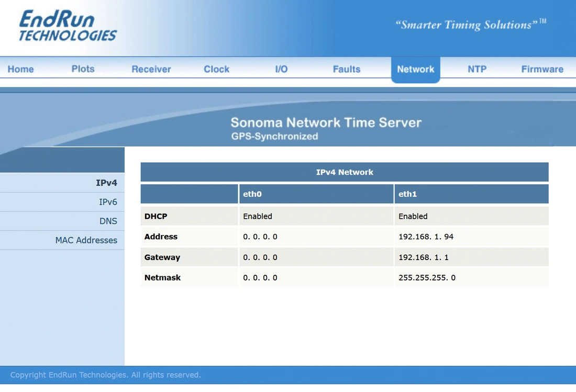Screen dimensions: 576x392
Task: Open the Receiver tab
Action: click(151, 69)
